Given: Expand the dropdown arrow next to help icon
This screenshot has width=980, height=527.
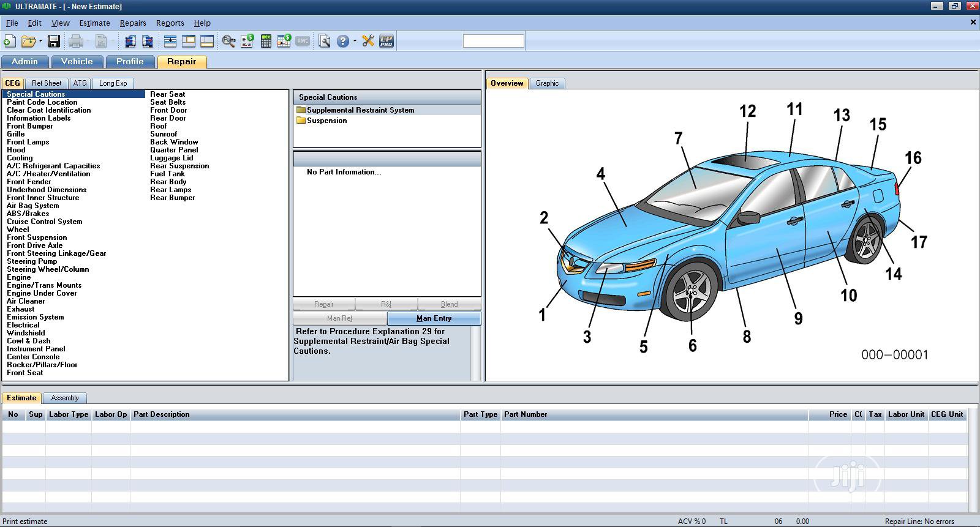Looking at the screenshot, I should 355,42.
